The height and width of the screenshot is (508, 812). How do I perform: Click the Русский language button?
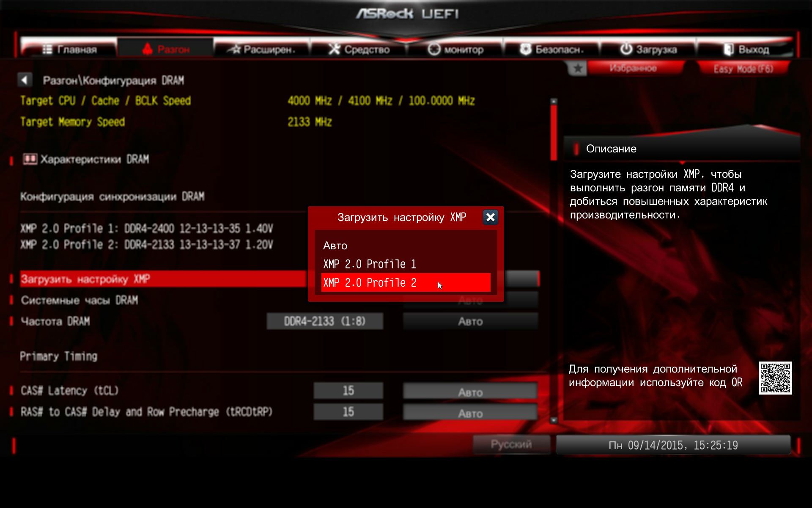pyautogui.click(x=511, y=444)
